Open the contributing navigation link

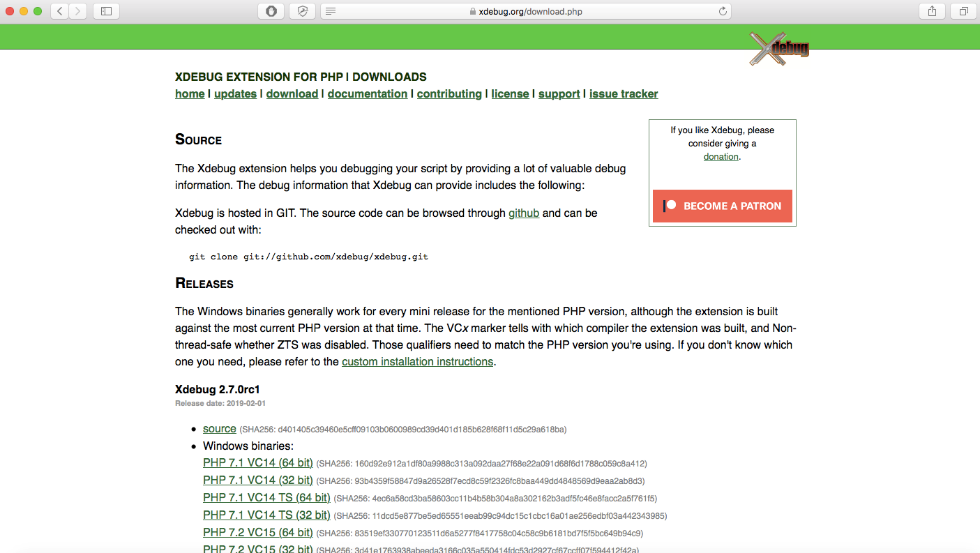click(x=449, y=94)
